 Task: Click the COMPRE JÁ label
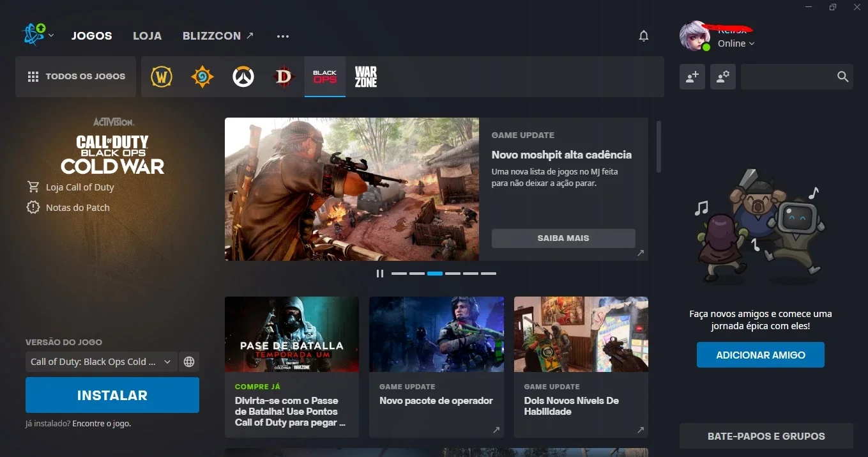click(257, 387)
